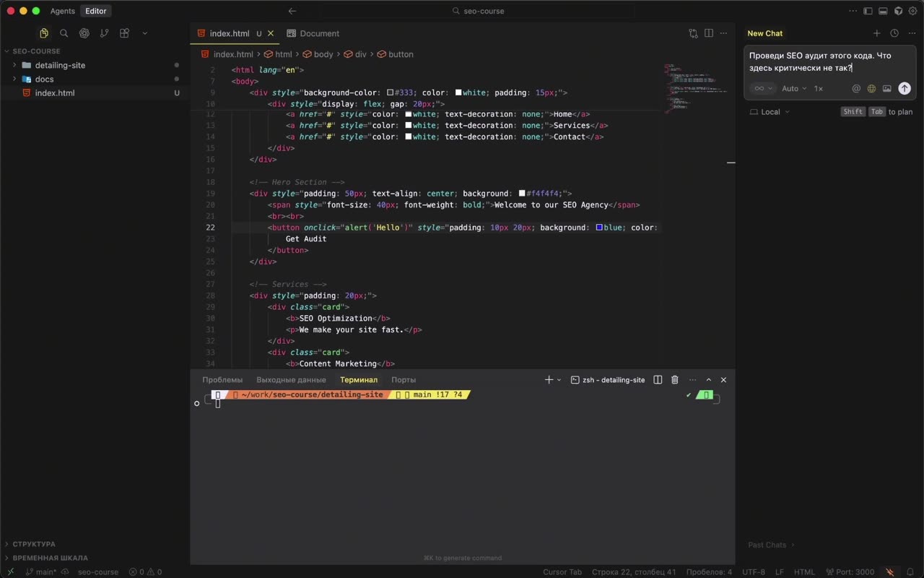The height and width of the screenshot is (578, 924).
Task: Expand the ВРЕМЕННАЯ ШКАЛА timeline section
Action: (50, 558)
